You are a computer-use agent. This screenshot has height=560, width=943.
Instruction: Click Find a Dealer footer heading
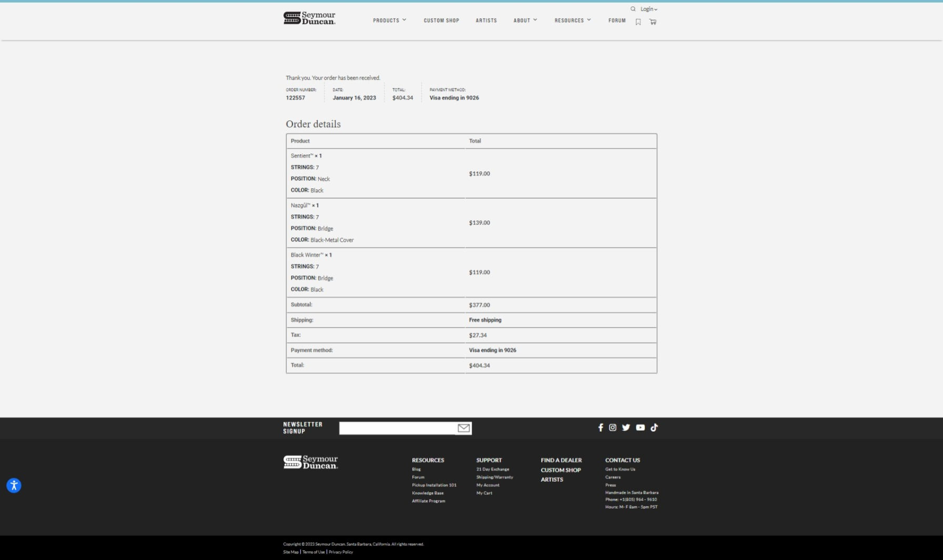click(x=561, y=460)
